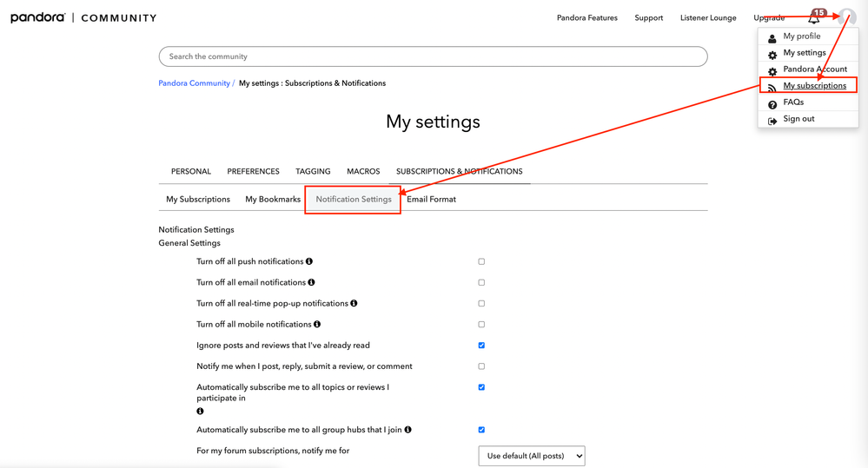Click the notification bell icon

coord(814,18)
